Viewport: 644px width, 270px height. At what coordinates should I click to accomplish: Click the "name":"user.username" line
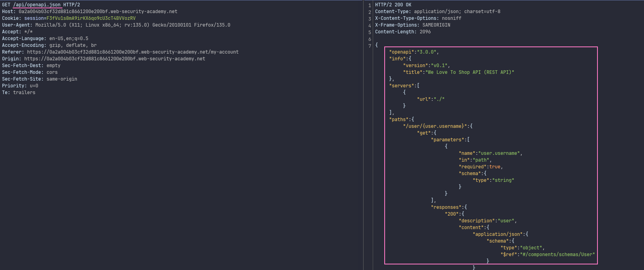490,153
